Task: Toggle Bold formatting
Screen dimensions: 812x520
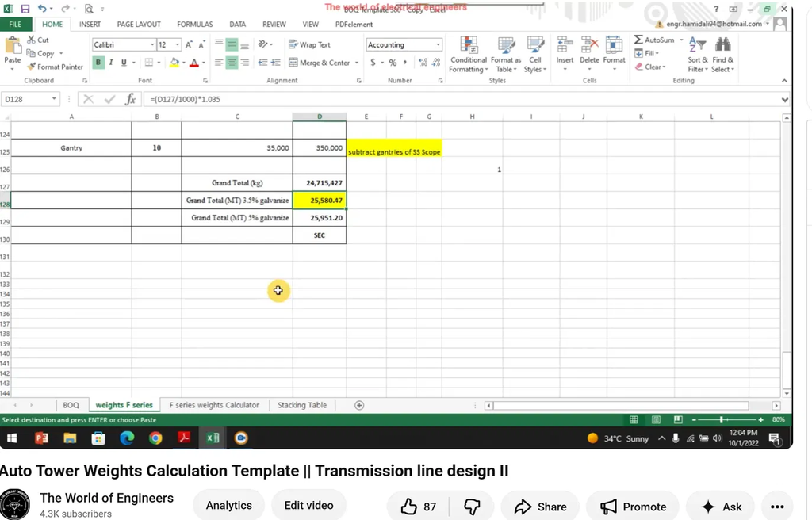Action: point(98,62)
